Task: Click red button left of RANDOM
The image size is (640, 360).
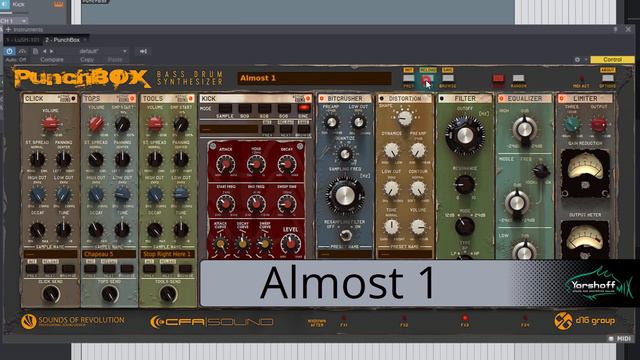Action: pos(498,78)
